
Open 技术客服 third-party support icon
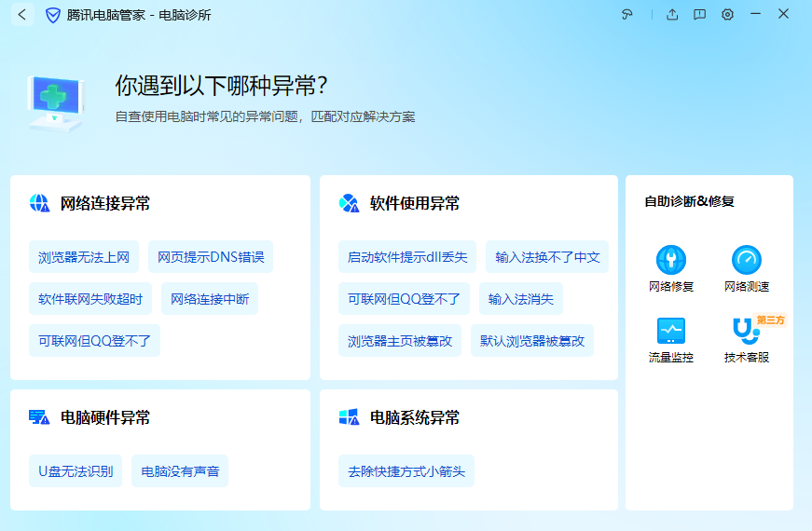(x=746, y=339)
